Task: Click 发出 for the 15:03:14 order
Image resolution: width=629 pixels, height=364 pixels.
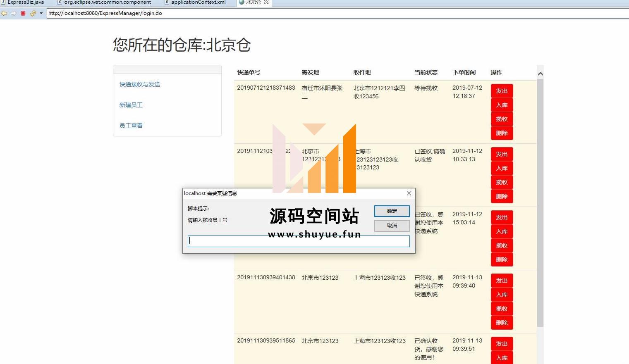Action: (x=502, y=217)
